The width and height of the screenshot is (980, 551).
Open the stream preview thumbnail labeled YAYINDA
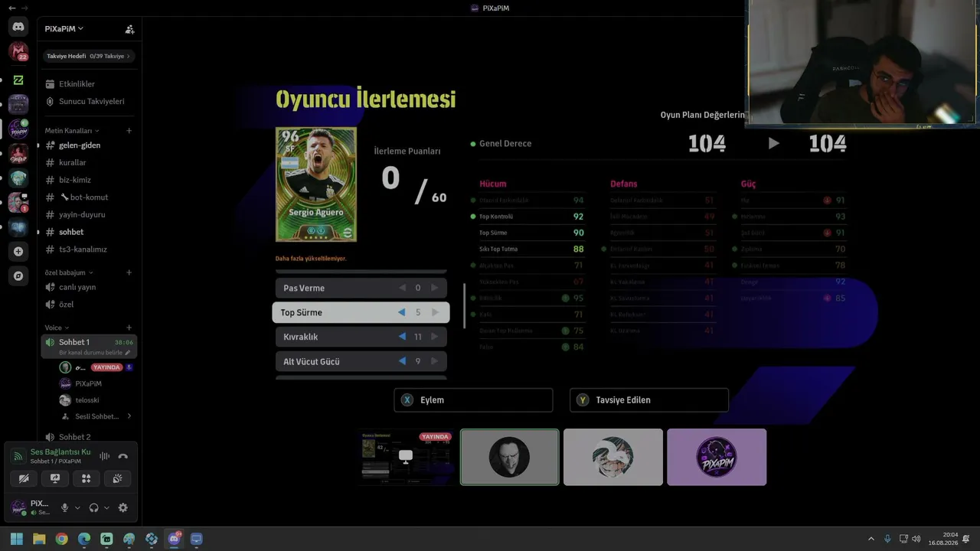pyautogui.click(x=406, y=457)
